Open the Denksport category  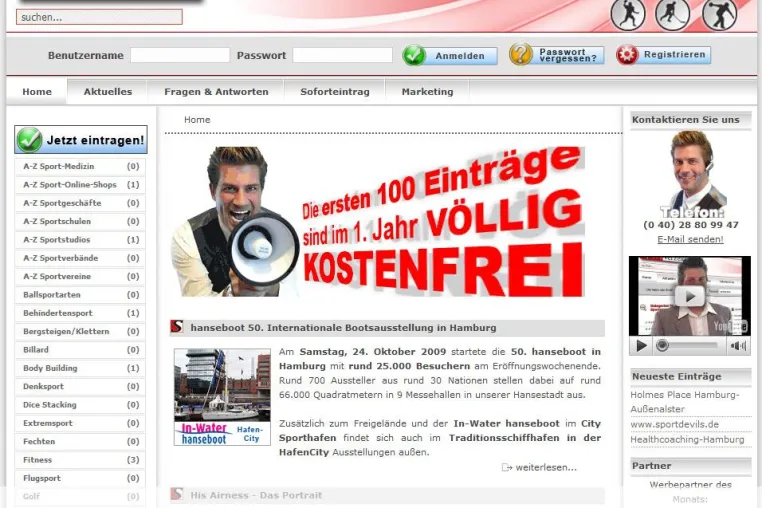point(80,386)
